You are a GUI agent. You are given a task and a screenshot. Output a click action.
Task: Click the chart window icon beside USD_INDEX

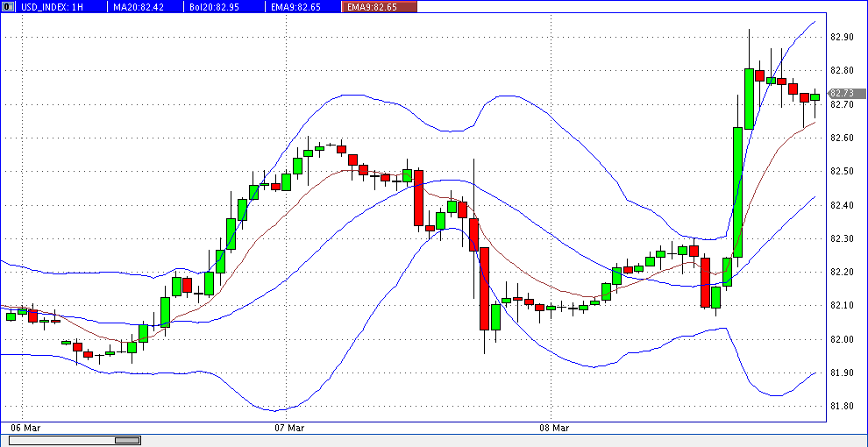pyautogui.click(x=10, y=7)
